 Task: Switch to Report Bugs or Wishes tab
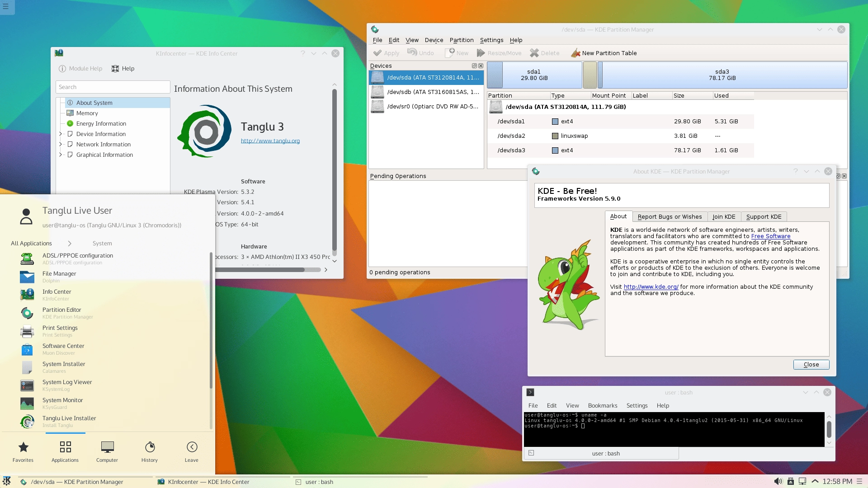670,217
